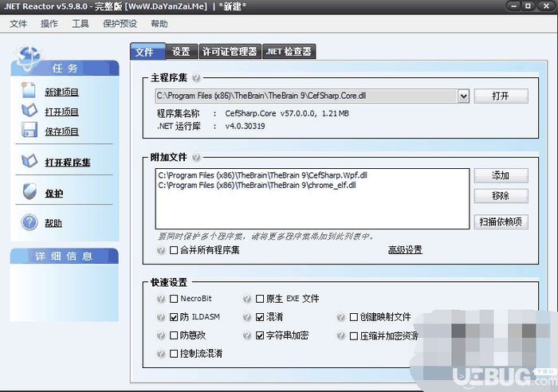The height and width of the screenshot is (392, 558).
Task: Click help icon beside 防 ILDASM
Action: (x=161, y=317)
